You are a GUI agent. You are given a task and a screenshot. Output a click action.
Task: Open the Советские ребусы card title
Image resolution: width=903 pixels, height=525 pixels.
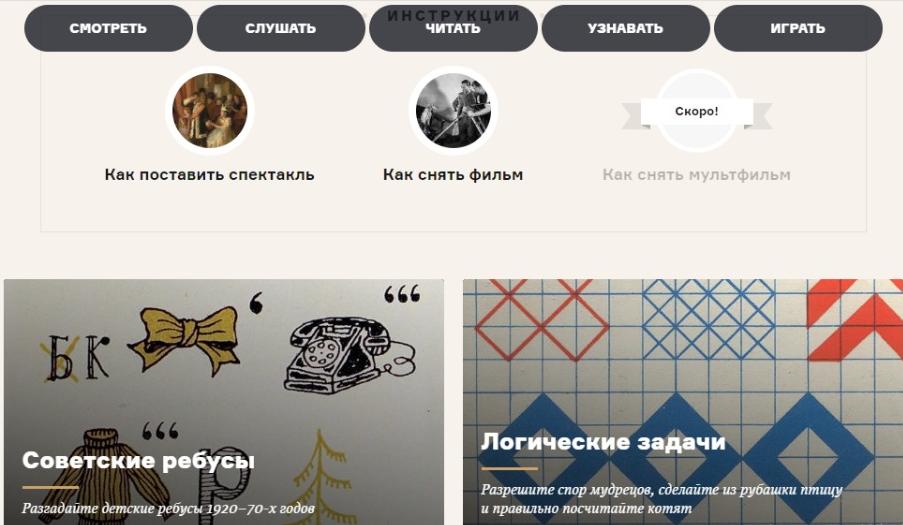pyautogui.click(x=138, y=461)
